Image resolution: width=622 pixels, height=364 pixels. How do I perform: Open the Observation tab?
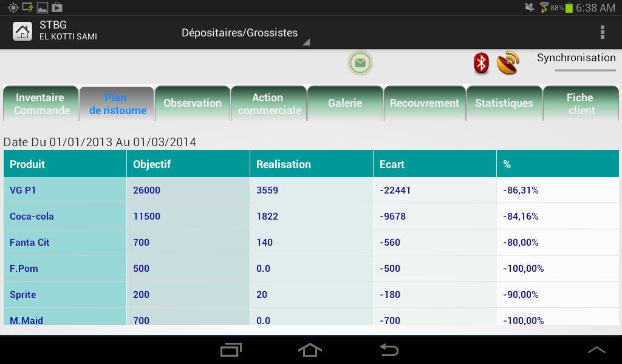(193, 104)
